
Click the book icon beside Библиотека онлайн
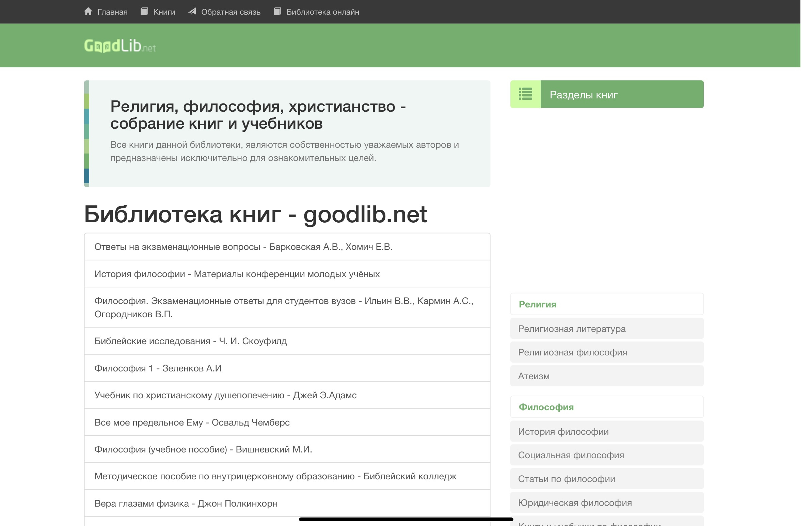(x=277, y=12)
